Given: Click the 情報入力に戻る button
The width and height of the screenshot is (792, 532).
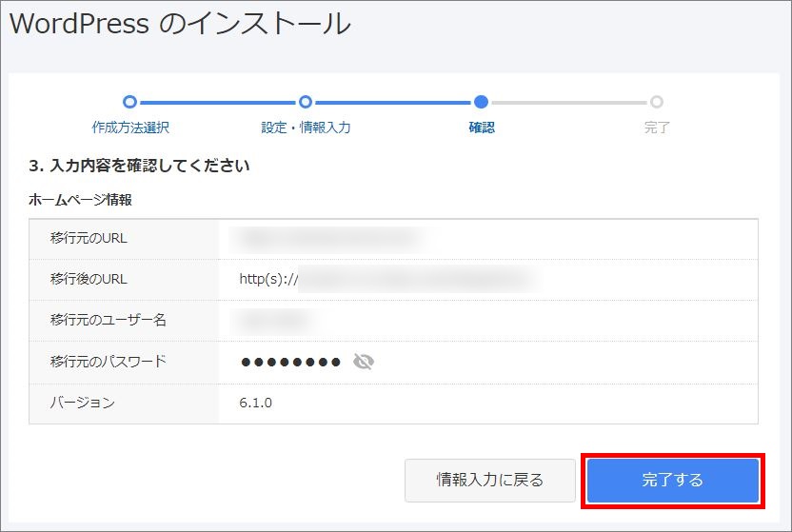Looking at the screenshot, I should 490,480.
